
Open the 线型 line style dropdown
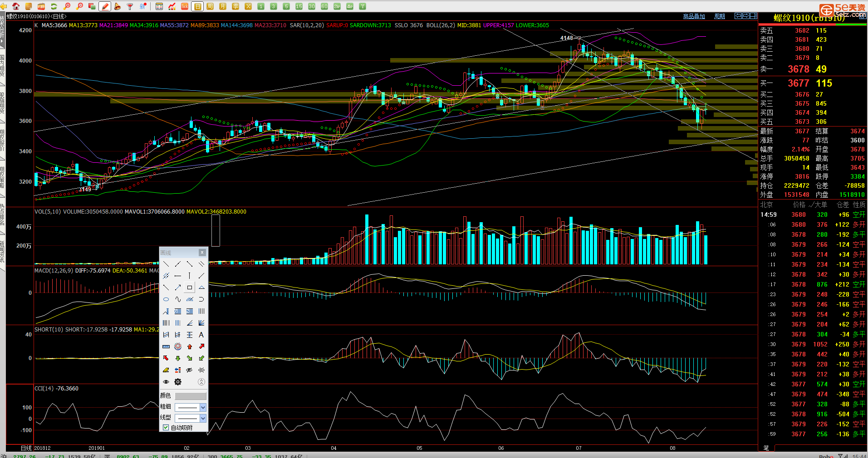tap(203, 418)
